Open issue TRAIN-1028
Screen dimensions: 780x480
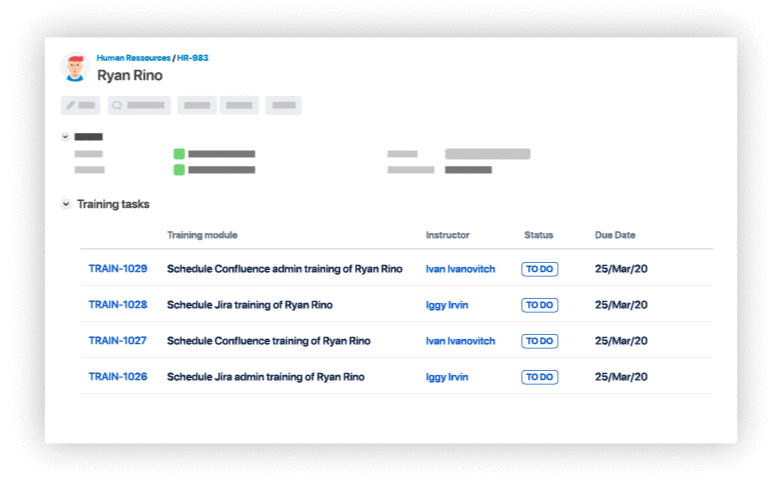click(x=118, y=304)
